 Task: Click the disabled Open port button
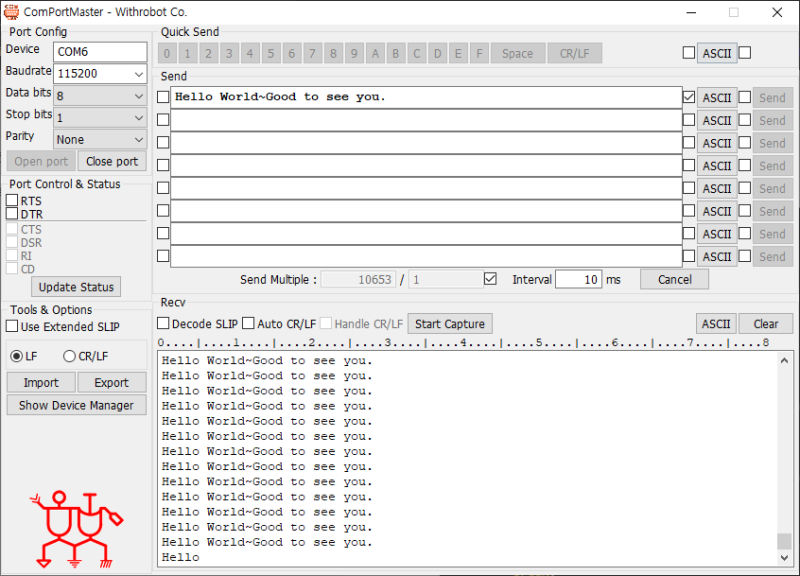41,161
